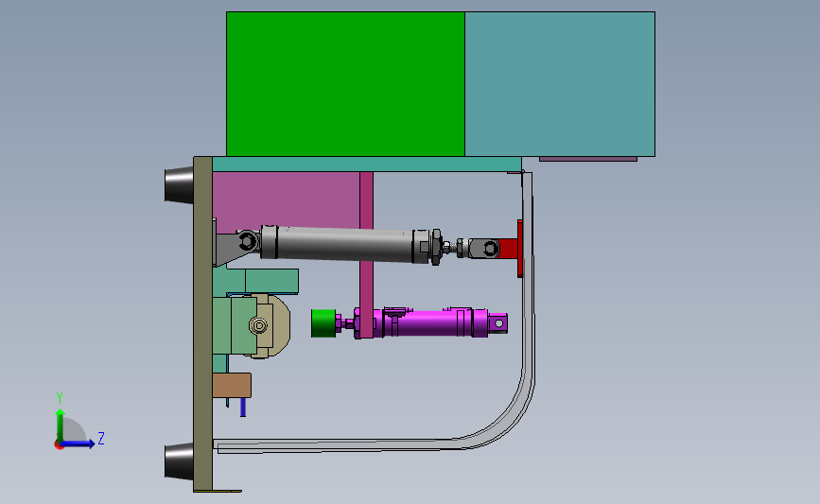Image resolution: width=820 pixels, height=504 pixels.
Task: Select the magenta small cylinder body
Action: pos(428,322)
